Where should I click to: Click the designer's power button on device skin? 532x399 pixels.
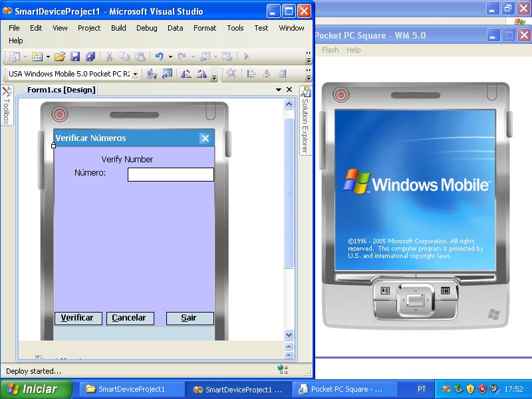pos(60,114)
